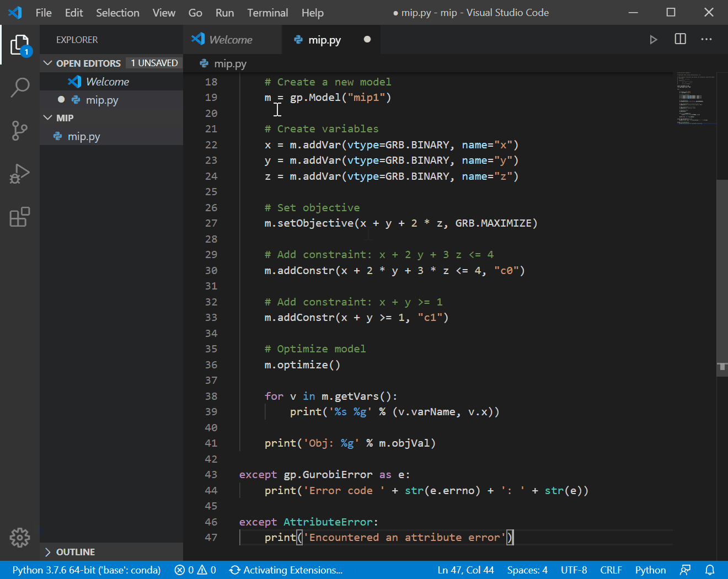Switch line endings by clicking CRLF

[611, 570]
